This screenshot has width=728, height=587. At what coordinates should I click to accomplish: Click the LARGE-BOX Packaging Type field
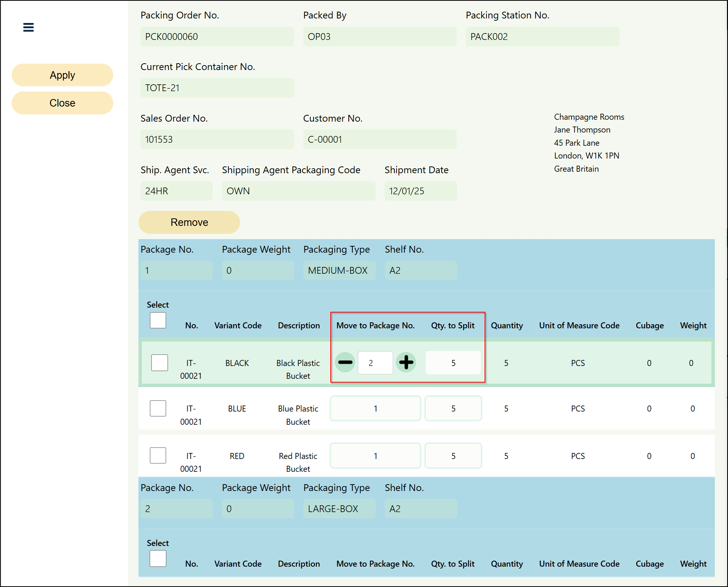(339, 509)
